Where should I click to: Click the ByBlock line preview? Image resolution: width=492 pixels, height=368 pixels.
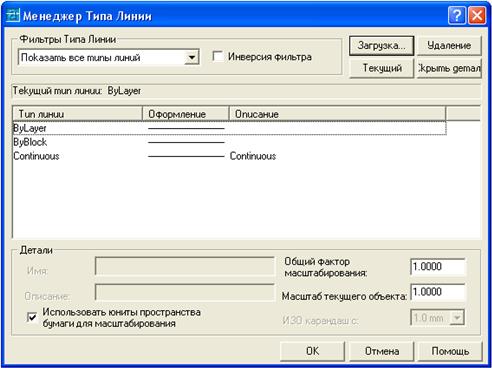(x=186, y=142)
